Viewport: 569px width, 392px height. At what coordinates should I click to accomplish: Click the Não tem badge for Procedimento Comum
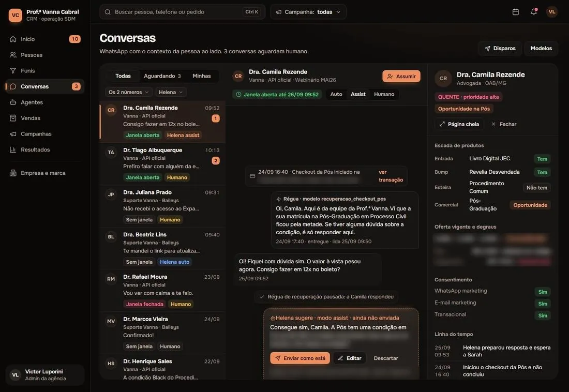point(537,188)
